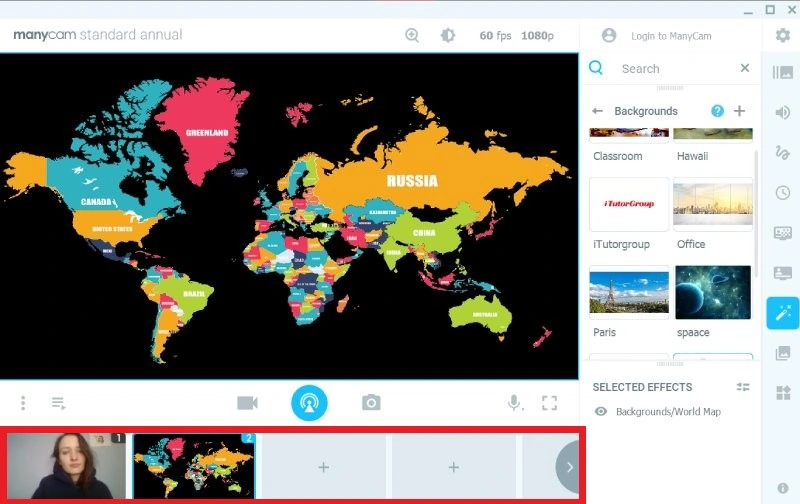Image resolution: width=800 pixels, height=504 pixels.
Task: Hide the Backgrounds/World Map effect eye
Action: tap(601, 411)
